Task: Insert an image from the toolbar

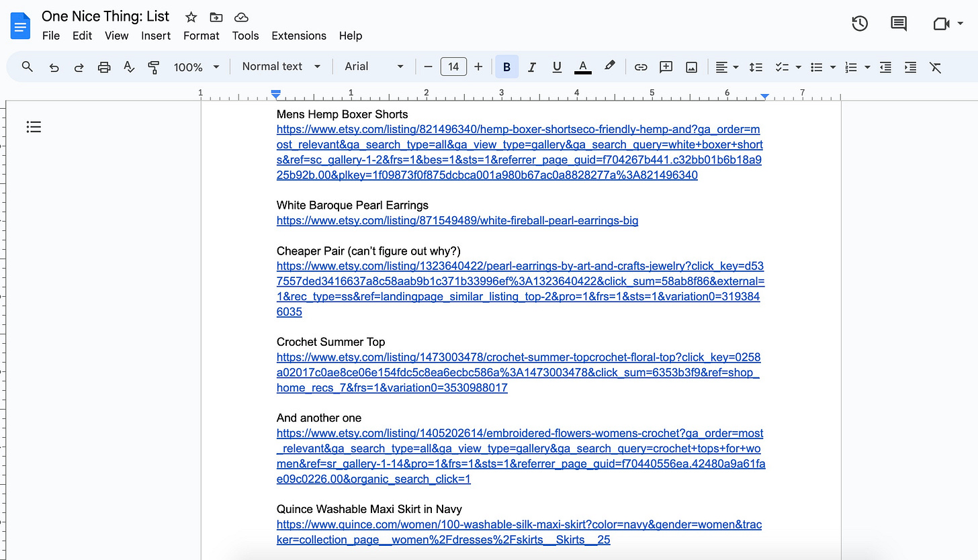Action: [691, 66]
